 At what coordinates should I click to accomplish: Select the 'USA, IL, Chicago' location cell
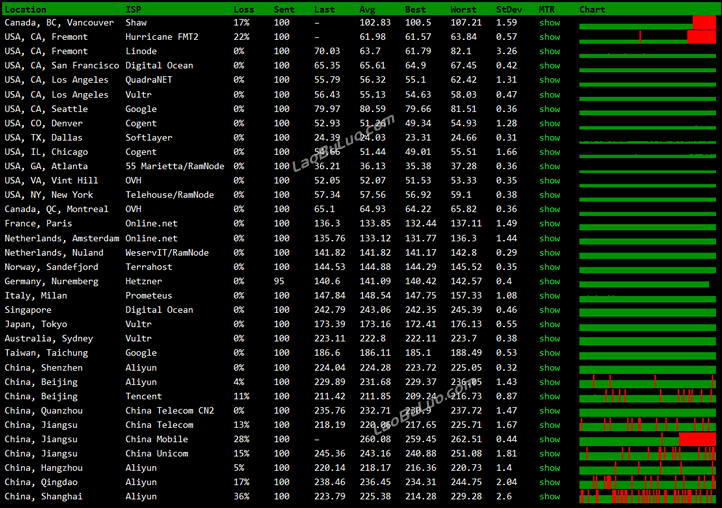46,152
